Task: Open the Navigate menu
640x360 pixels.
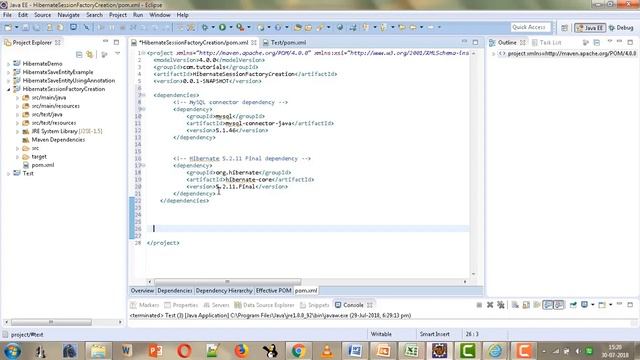Action: (69, 15)
